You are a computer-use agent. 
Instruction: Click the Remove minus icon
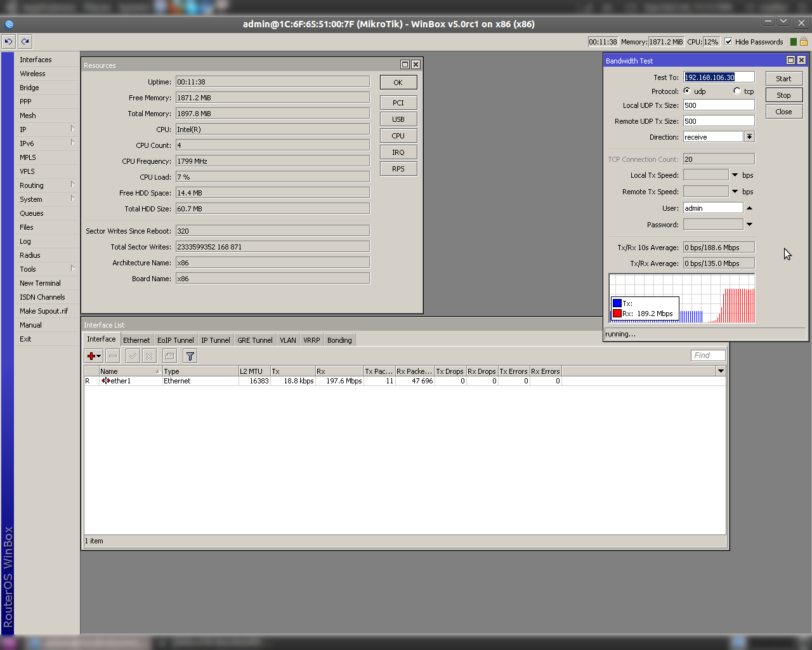[112, 356]
